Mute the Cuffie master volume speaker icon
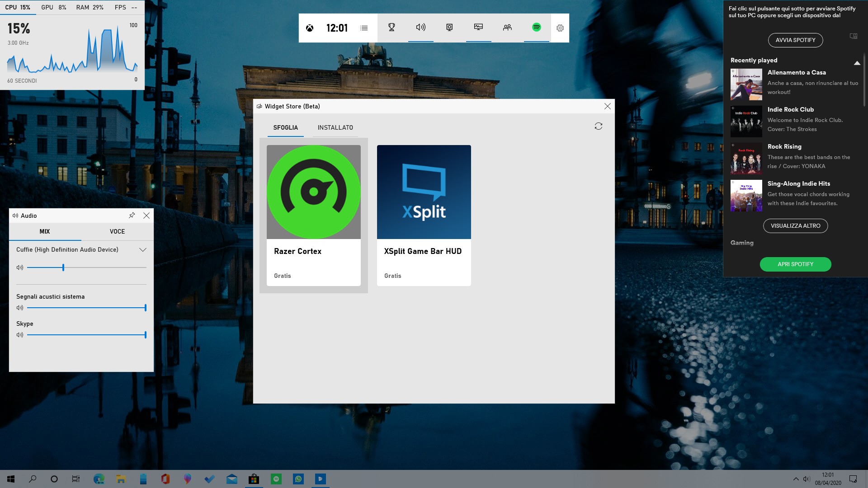Viewport: 868px width, 488px height. 20,267
